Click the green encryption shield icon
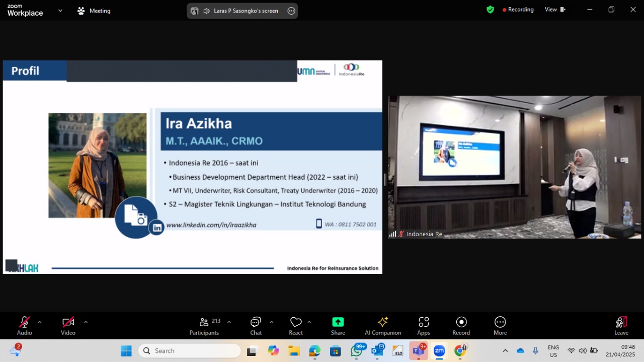The image size is (644, 362). [490, 10]
